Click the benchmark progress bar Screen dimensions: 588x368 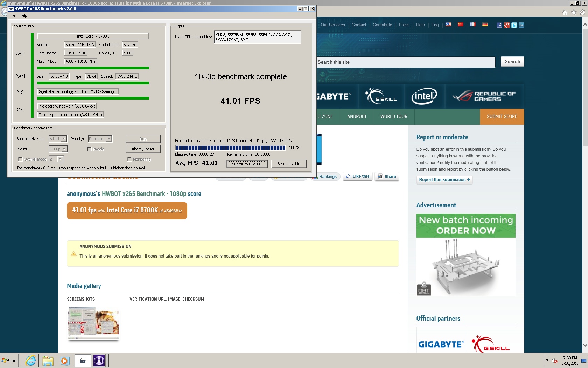pyautogui.click(x=230, y=148)
